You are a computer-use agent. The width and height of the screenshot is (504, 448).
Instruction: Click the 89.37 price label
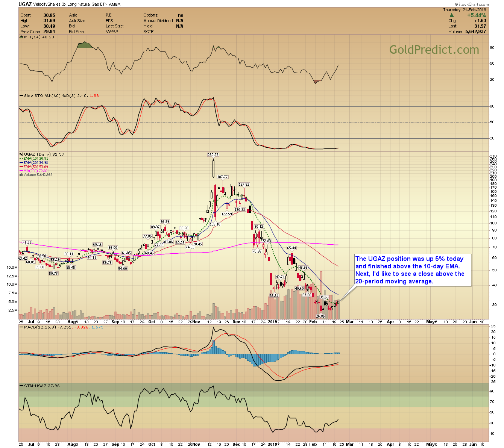(155, 227)
